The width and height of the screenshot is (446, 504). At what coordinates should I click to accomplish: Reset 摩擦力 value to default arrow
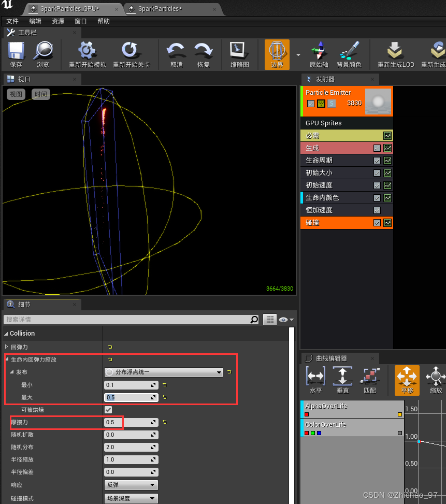click(x=165, y=422)
